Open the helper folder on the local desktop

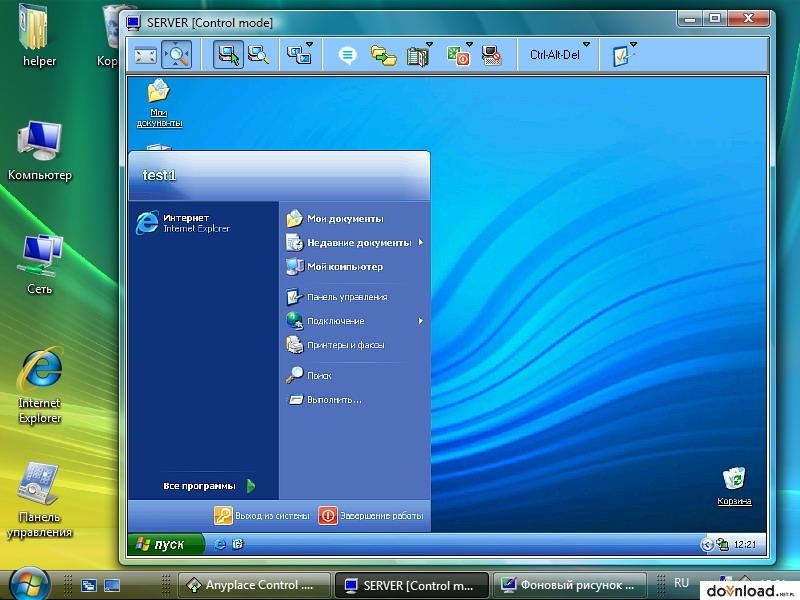click(39, 37)
